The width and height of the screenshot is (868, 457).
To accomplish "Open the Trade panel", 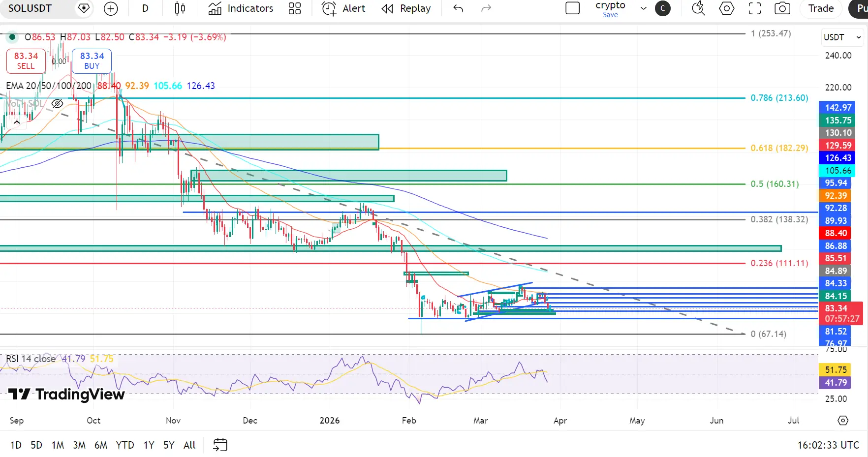I will [x=821, y=8].
